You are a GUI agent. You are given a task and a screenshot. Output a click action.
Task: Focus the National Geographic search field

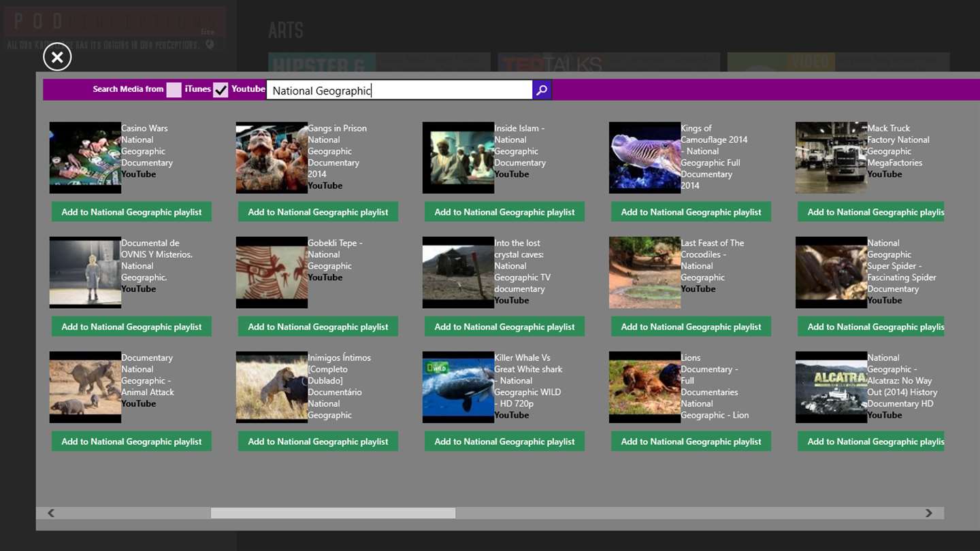[399, 90]
